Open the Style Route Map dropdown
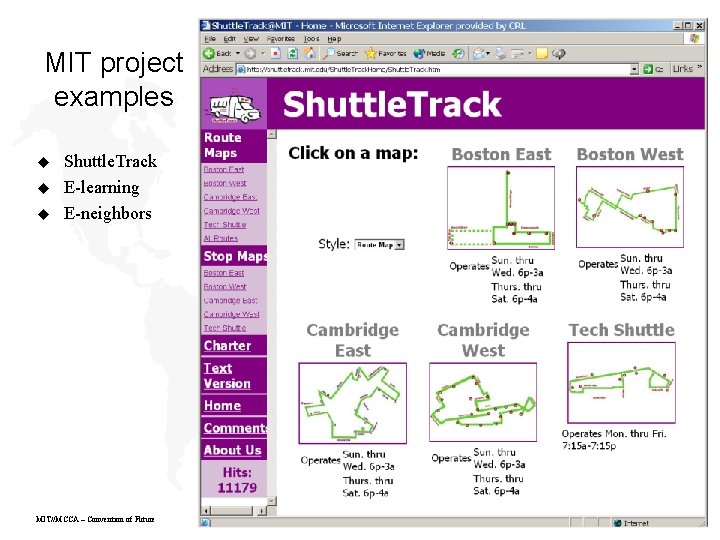 pos(379,245)
